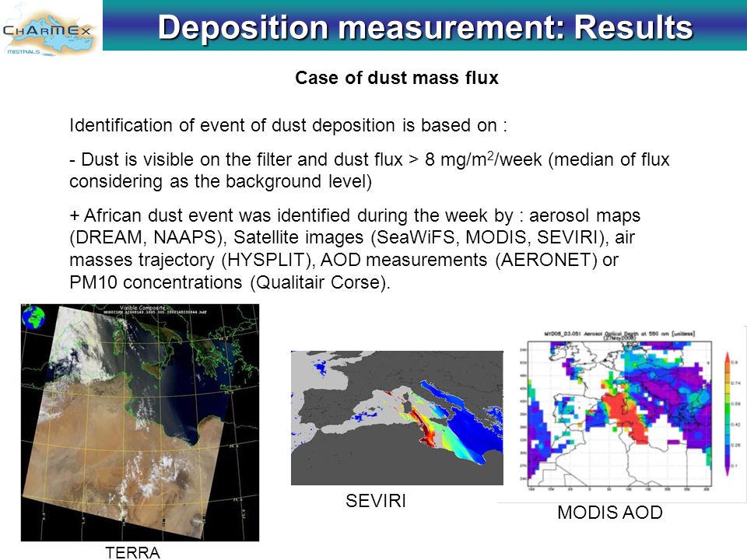Select the slide title 'Deposition measurement: Results'
This screenshot has width=747, height=560.
425,27
